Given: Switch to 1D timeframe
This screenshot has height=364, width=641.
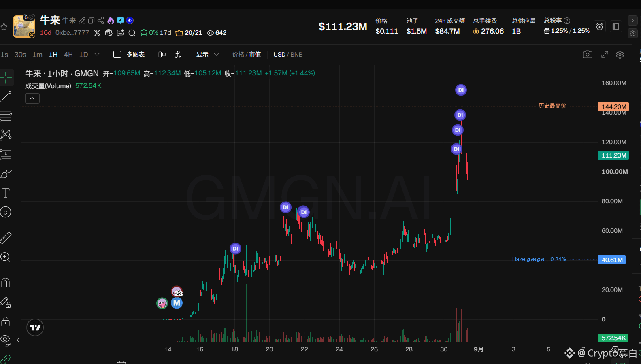Looking at the screenshot, I should [83, 55].
